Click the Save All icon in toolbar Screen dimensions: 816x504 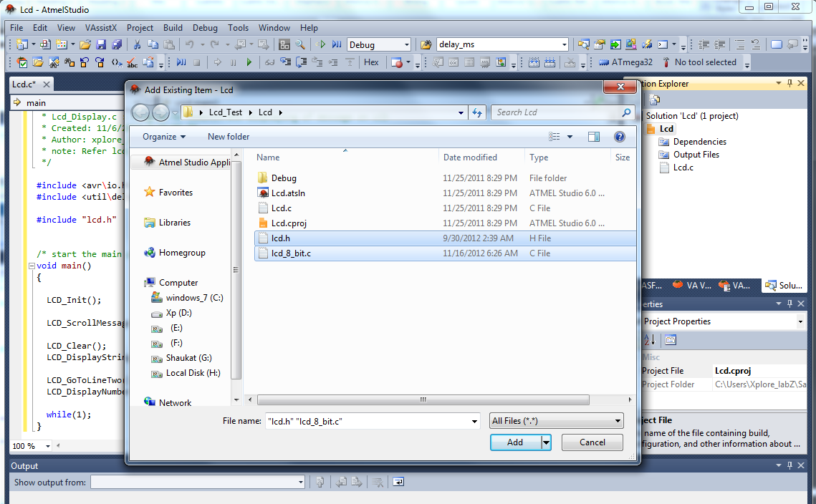[x=117, y=44]
